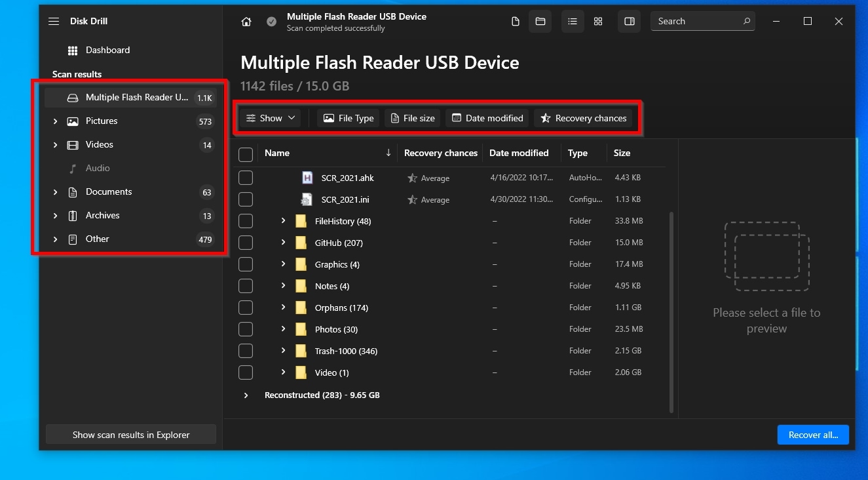Expand Documents category in sidebar

55,192
